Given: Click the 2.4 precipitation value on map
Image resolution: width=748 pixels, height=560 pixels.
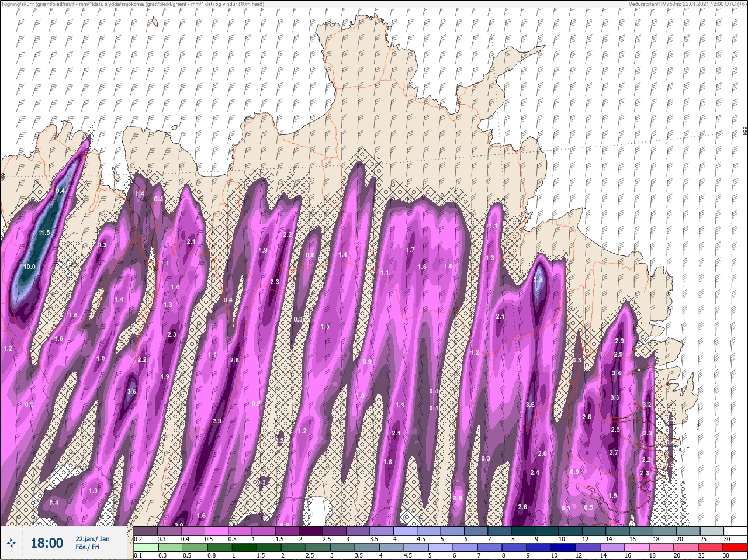Looking at the screenshot, I should pos(535,473).
